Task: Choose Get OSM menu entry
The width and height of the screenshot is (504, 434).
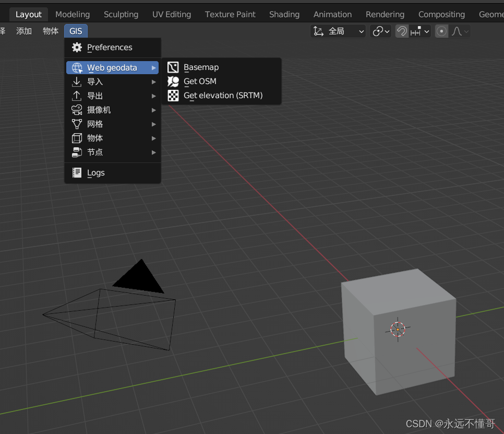Action: (221, 81)
